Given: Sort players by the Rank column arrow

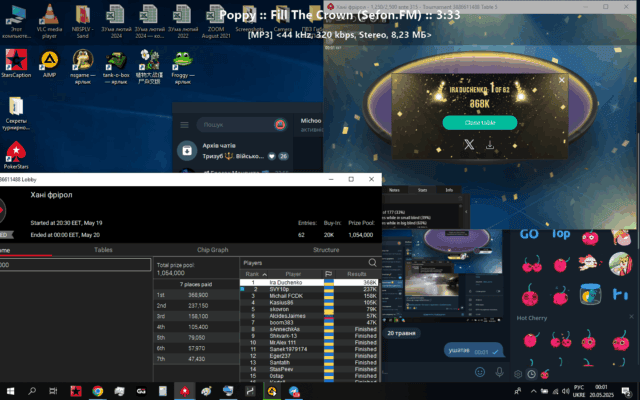Looking at the screenshot, I should click(264, 273).
